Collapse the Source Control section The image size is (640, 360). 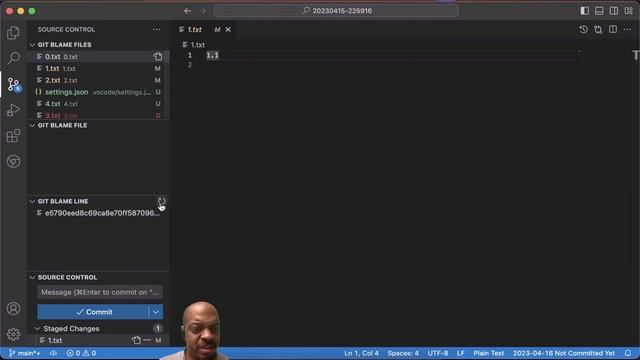[32, 278]
